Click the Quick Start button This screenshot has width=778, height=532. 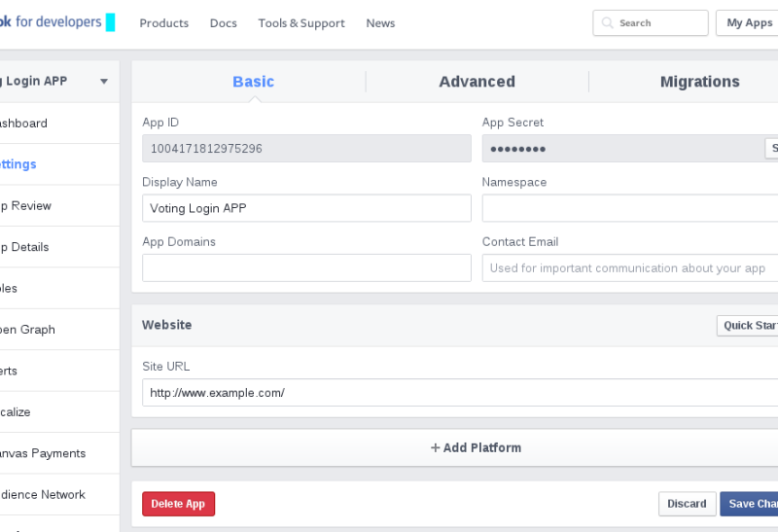(x=747, y=326)
